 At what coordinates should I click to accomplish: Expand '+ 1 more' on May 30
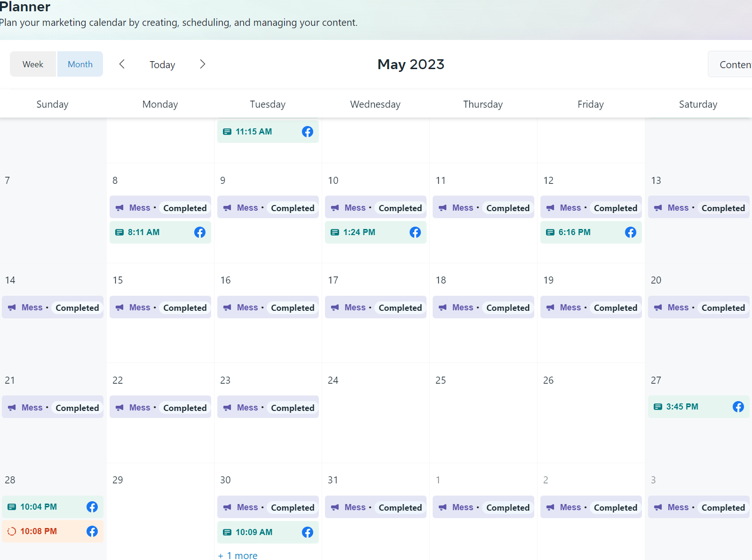point(238,555)
